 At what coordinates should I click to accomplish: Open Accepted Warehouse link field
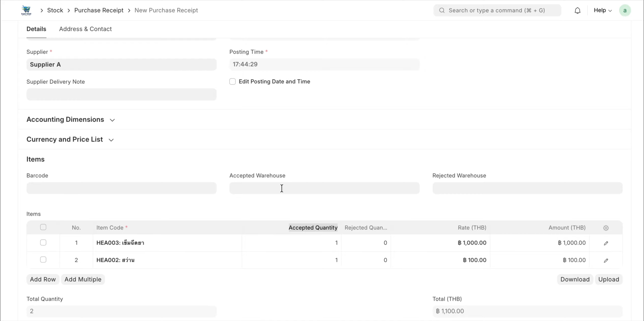[324, 188]
